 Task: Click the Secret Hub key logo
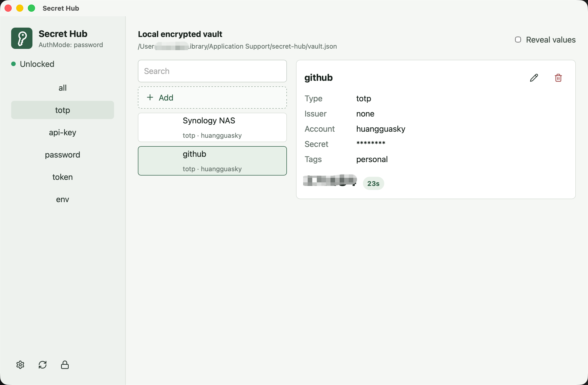[22, 38]
